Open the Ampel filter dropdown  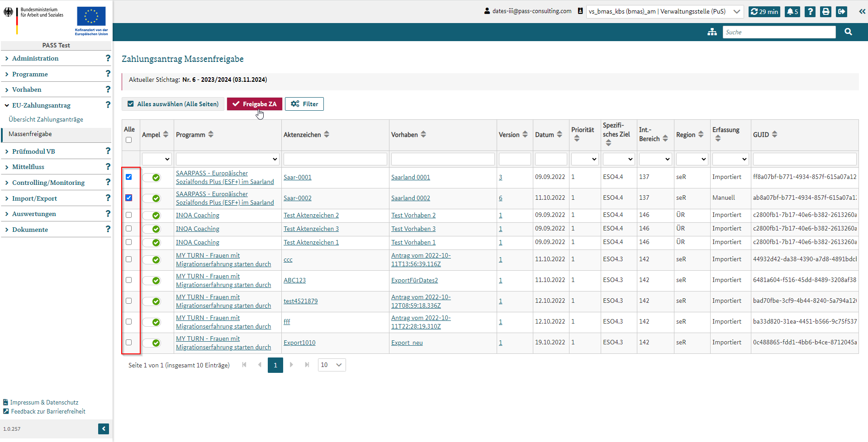coord(157,159)
